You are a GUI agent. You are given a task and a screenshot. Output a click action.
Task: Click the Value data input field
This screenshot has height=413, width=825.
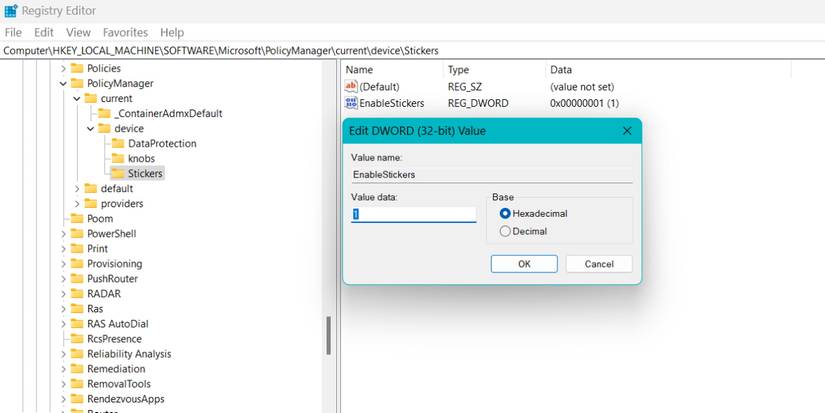pos(414,214)
